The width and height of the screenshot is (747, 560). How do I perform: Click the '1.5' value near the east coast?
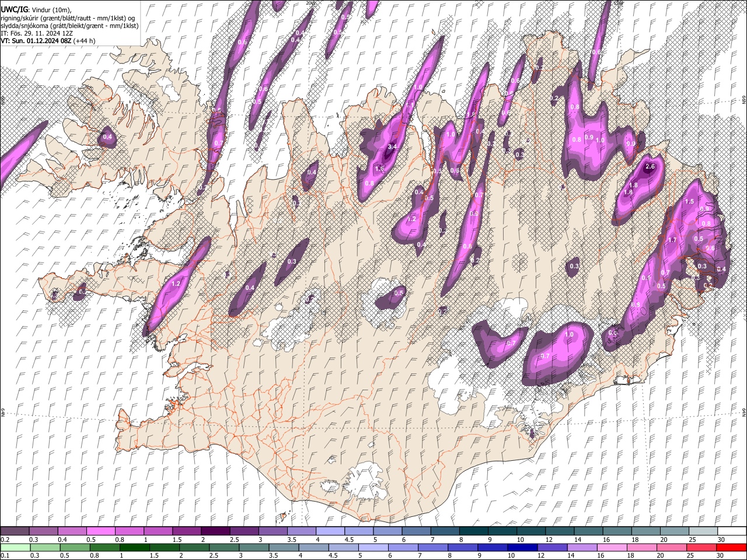pyautogui.click(x=689, y=201)
